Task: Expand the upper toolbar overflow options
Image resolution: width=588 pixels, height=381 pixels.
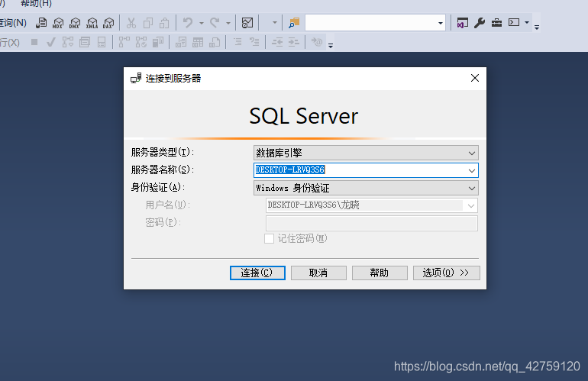Action: click(537, 27)
